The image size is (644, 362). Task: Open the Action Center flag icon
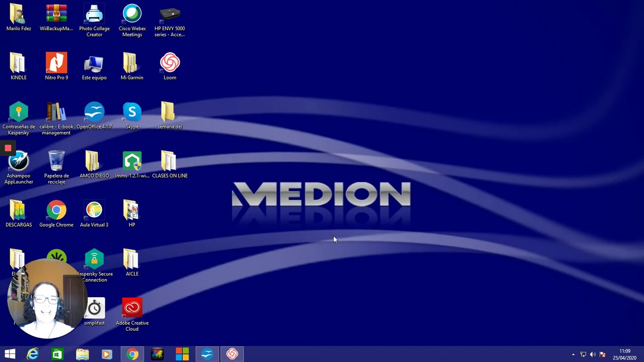coord(603,354)
